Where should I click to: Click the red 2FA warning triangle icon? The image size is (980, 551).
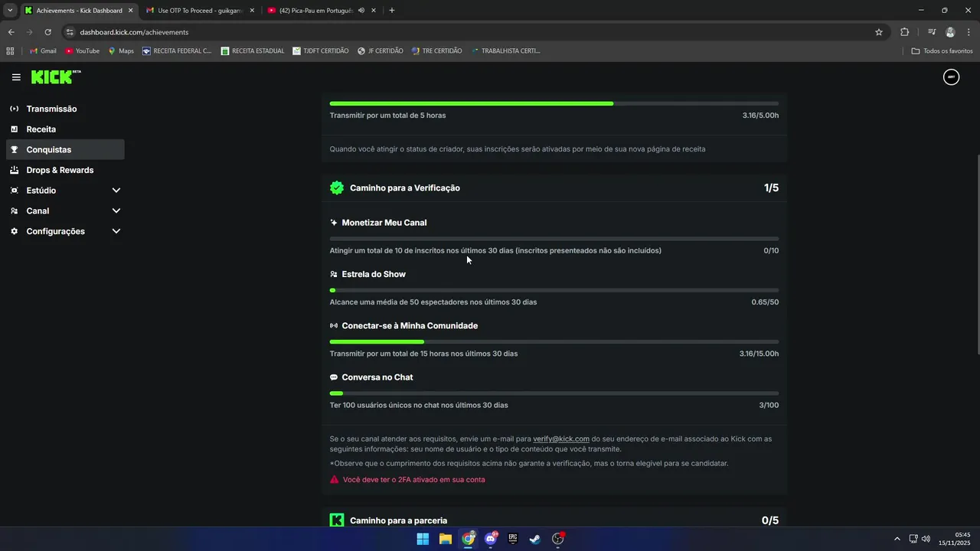[x=334, y=480]
